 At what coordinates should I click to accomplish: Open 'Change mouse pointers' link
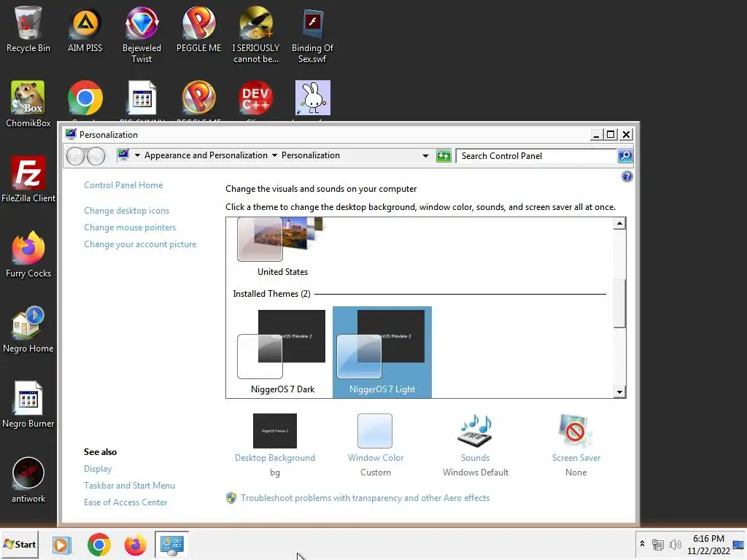point(130,227)
